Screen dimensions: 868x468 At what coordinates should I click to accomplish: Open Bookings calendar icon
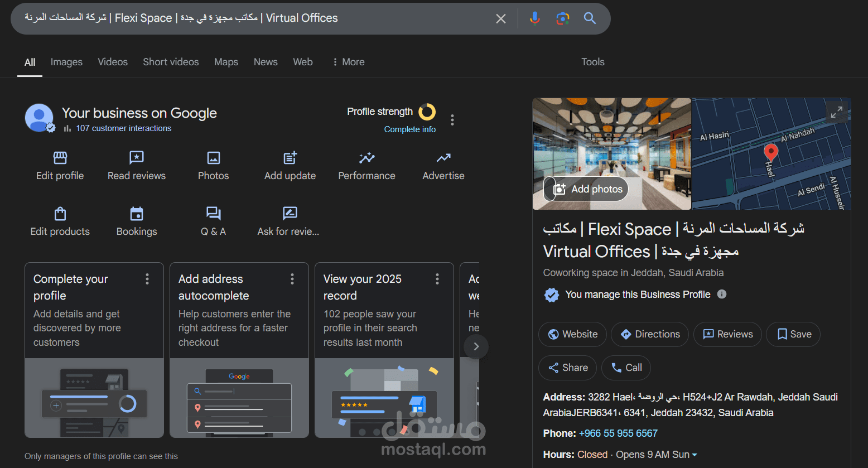click(137, 214)
